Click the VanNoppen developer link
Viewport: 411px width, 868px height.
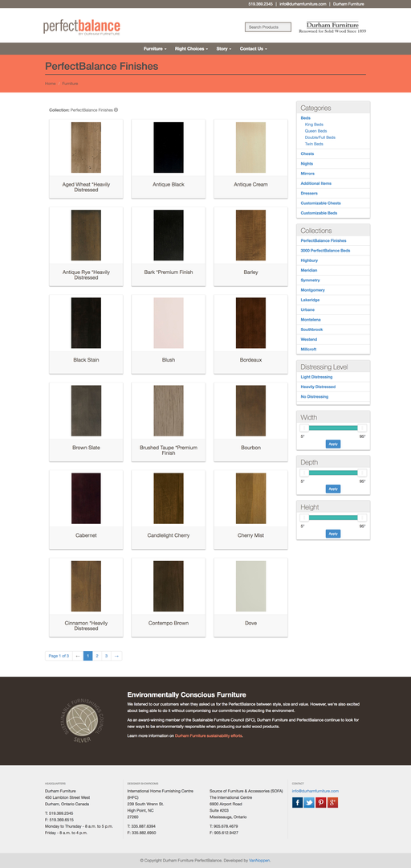[258, 860]
